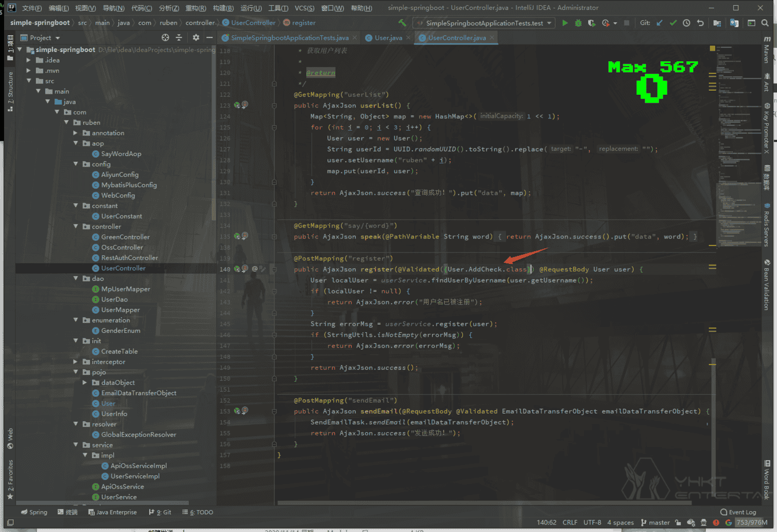
Task: Run the current configuration with green play button
Action: point(564,23)
